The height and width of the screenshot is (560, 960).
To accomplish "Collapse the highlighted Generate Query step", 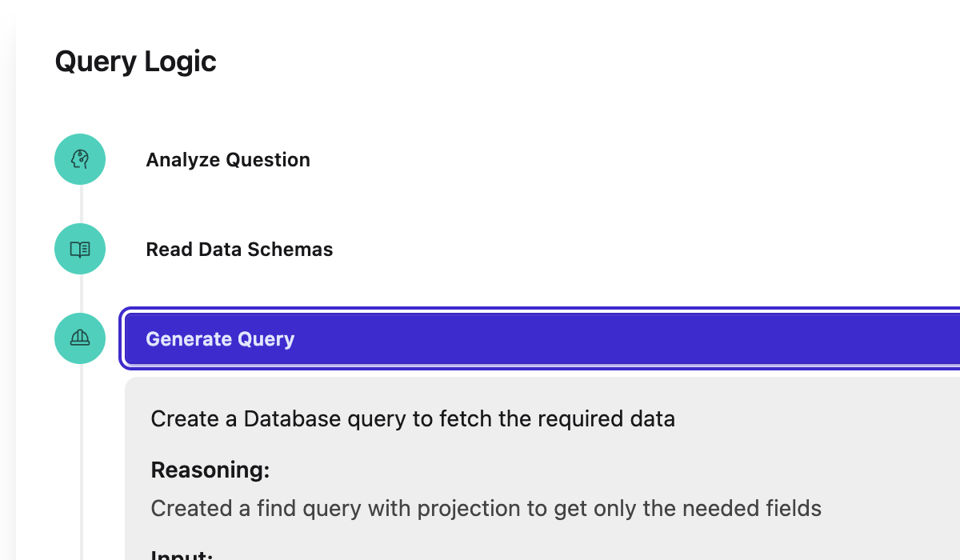I will click(x=542, y=339).
